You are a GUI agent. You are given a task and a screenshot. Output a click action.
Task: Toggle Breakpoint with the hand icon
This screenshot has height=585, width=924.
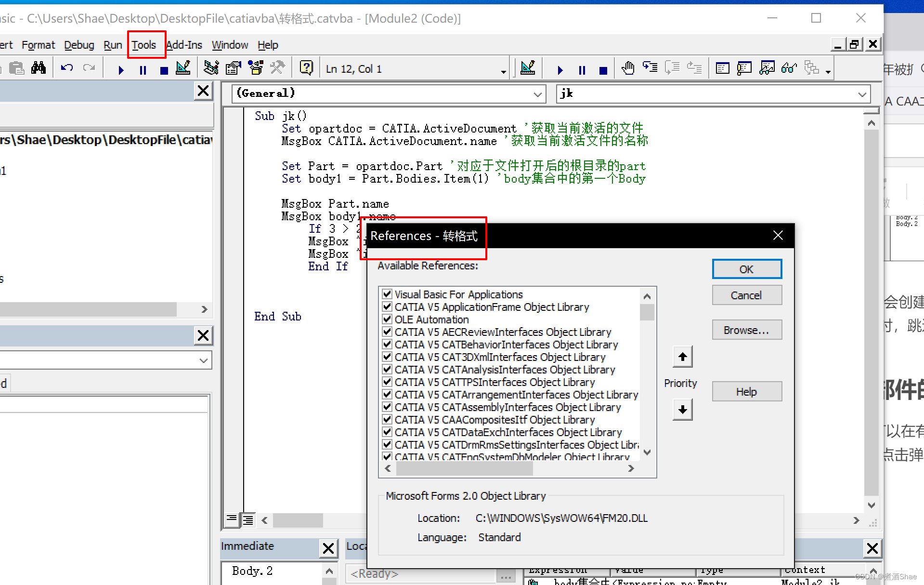pyautogui.click(x=628, y=68)
